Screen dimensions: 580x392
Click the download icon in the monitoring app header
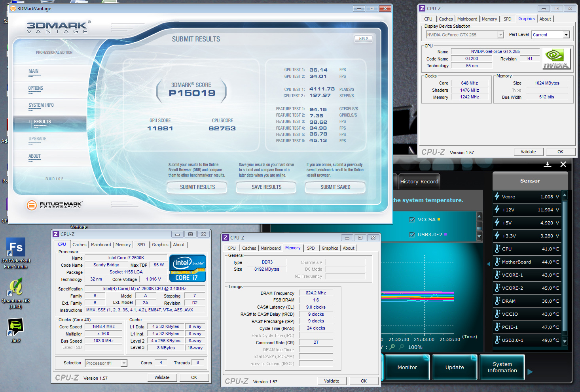click(x=548, y=164)
